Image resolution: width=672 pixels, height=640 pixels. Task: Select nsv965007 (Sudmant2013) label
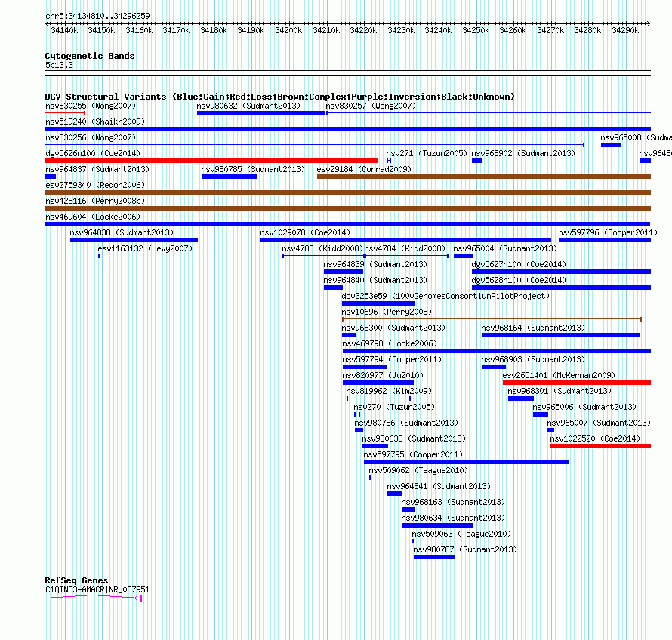click(599, 423)
